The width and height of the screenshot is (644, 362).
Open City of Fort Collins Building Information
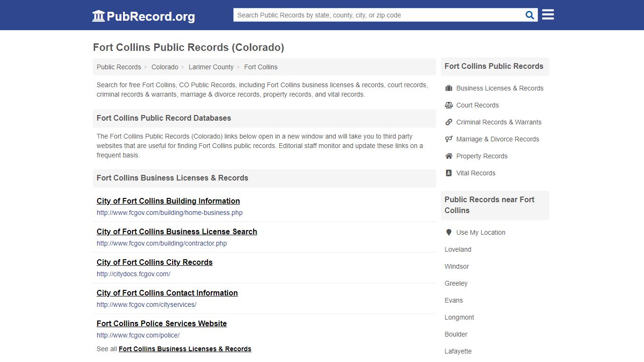click(x=168, y=201)
